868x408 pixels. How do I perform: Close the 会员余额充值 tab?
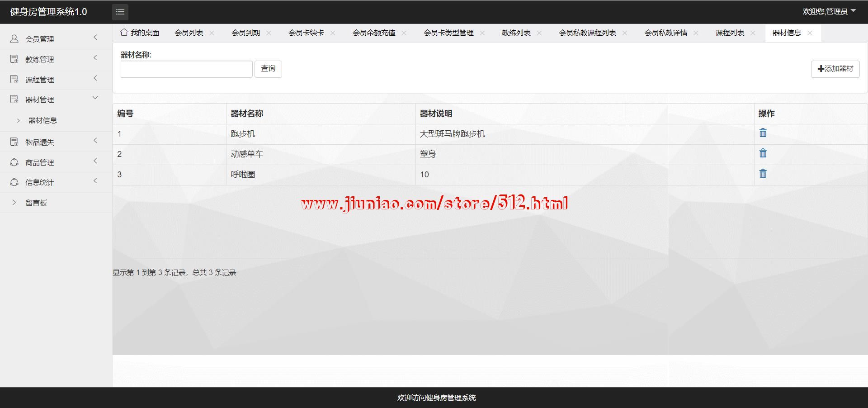(404, 33)
